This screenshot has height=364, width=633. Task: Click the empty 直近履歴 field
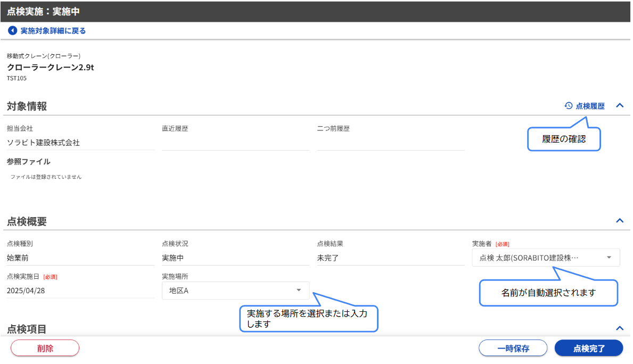(235, 143)
